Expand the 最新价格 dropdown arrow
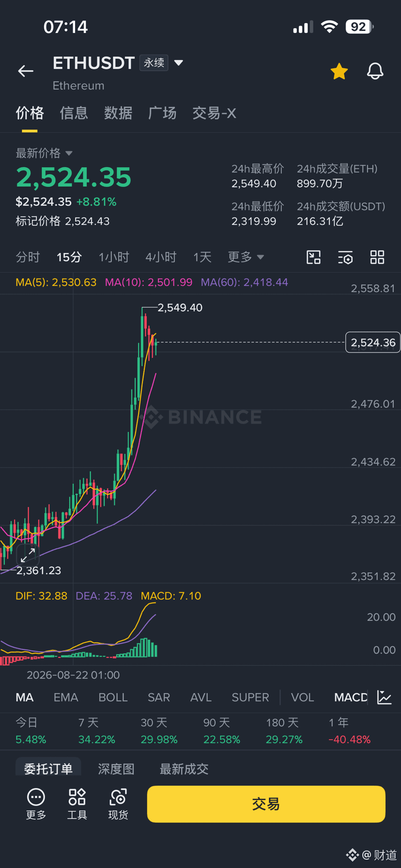Viewport: 401px width, 868px height. click(x=69, y=153)
